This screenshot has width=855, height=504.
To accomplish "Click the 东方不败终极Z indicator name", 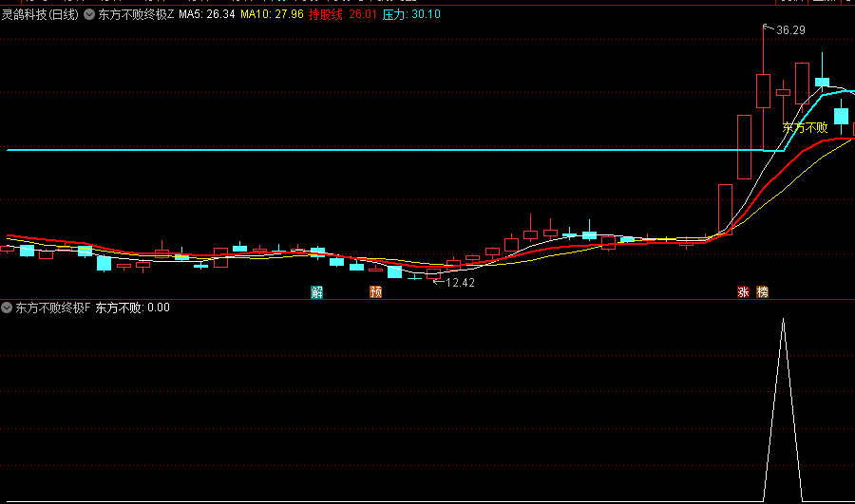I will (x=136, y=14).
